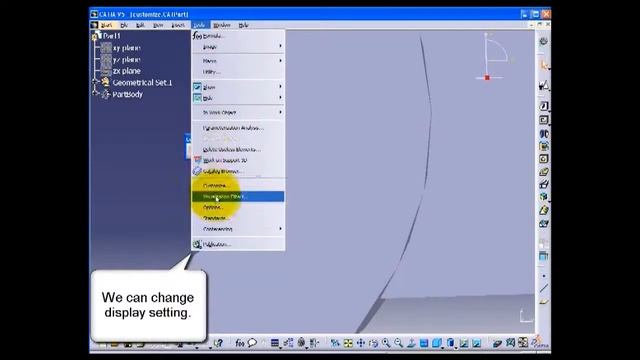Open the In Work Object submenu arrow
The image size is (640, 360).
click(280, 112)
